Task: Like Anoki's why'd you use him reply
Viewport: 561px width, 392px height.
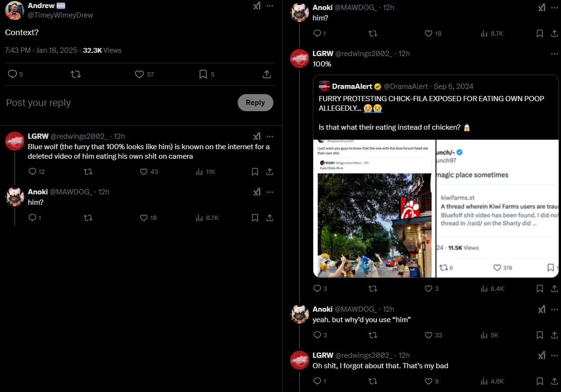Action: (x=433, y=335)
